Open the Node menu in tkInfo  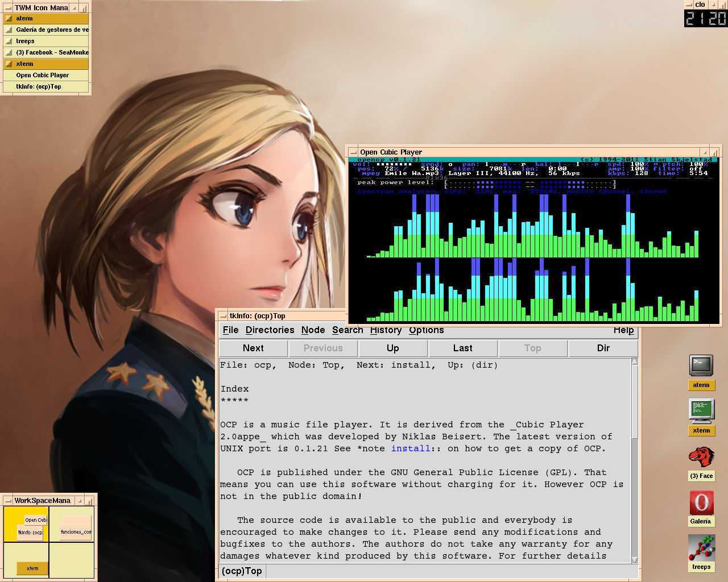pos(313,330)
